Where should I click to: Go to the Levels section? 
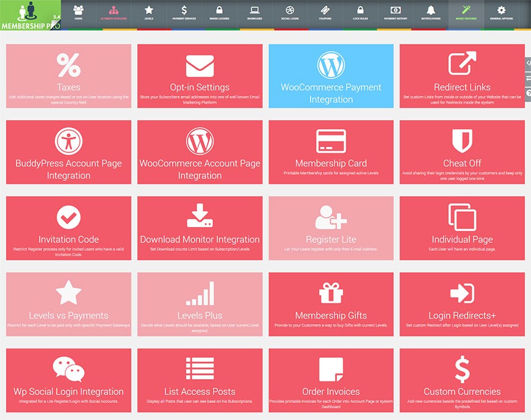tap(149, 14)
